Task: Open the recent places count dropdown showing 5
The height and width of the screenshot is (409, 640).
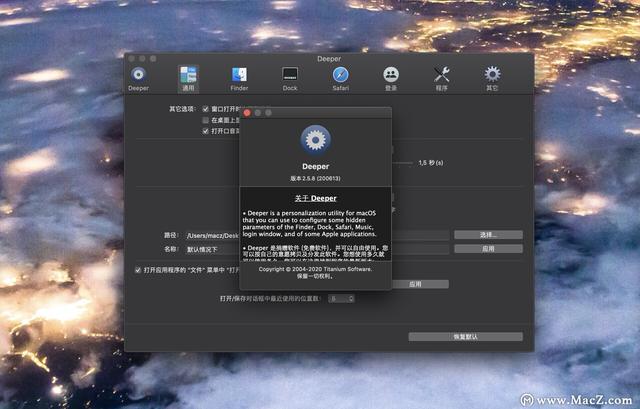Action: [340, 298]
